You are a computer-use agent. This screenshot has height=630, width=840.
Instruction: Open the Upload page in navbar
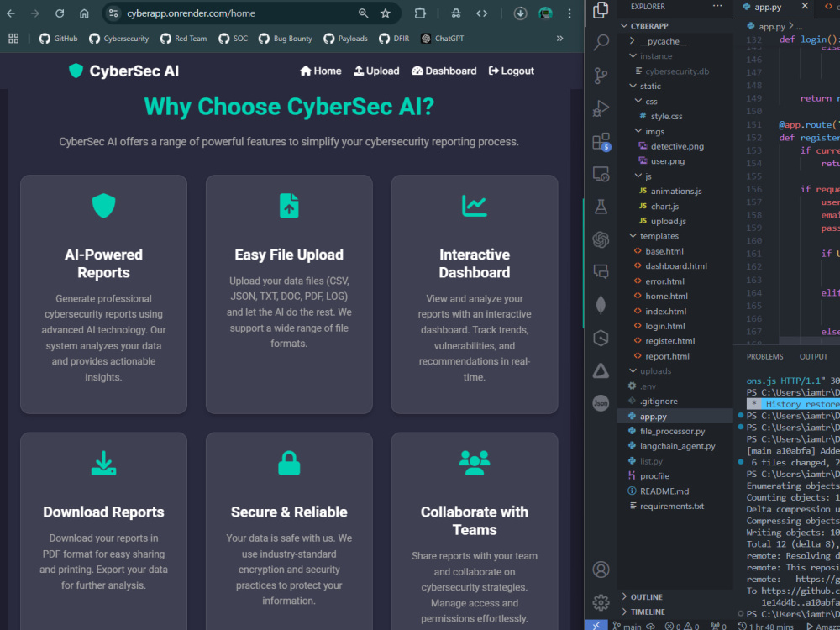tap(376, 71)
